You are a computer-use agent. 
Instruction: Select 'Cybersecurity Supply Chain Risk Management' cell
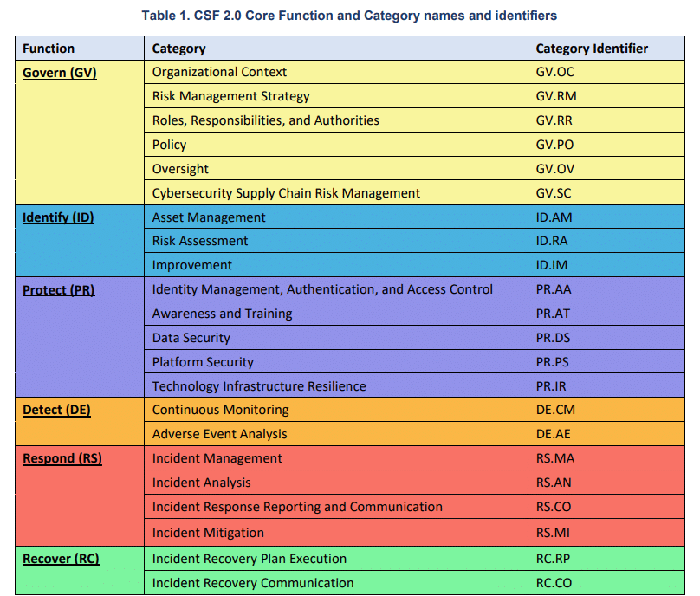336,193
